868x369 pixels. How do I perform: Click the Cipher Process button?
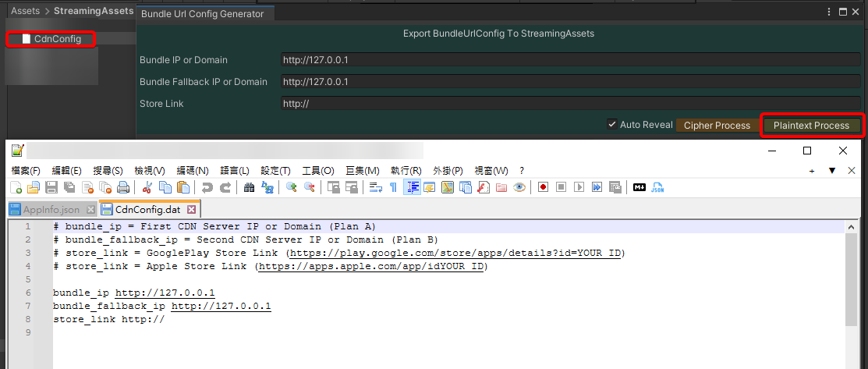[x=717, y=126]
